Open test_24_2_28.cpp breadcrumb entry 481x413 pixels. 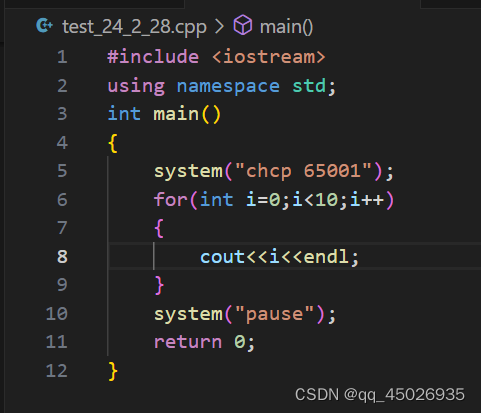coord(134,27)
